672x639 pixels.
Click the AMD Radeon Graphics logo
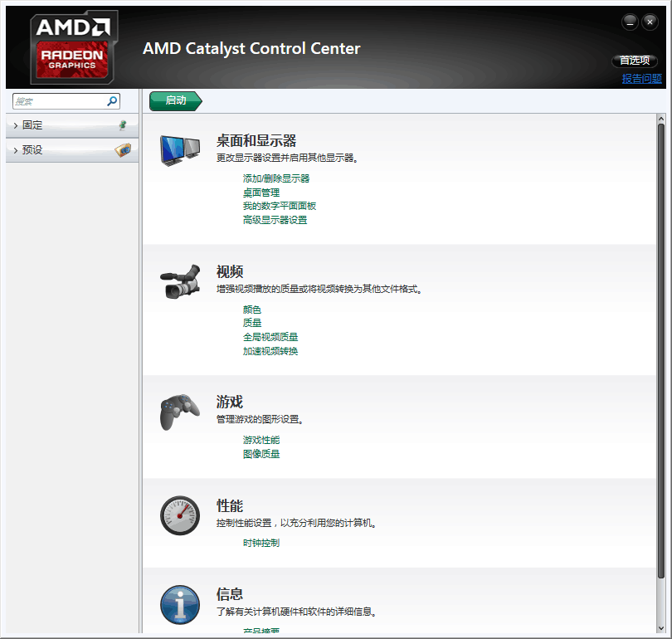click(x=74, y=47)
